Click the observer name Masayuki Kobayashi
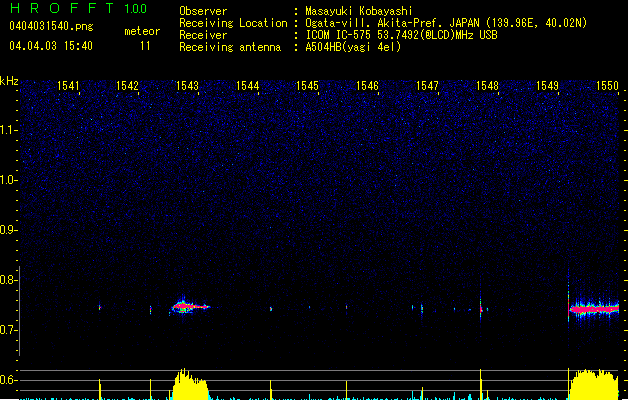Image resolution: width=629 pixels, height=400 pixels. 359,11
